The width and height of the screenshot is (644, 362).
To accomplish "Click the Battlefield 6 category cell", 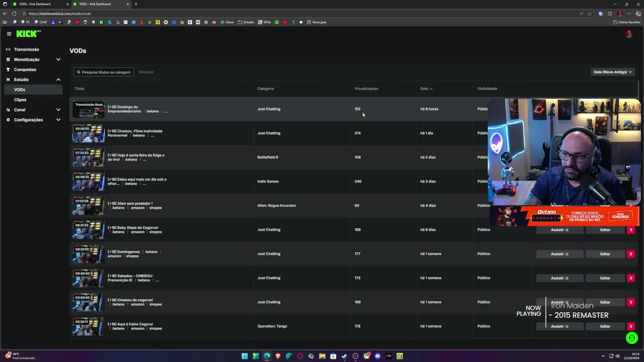I will point(268,157).
